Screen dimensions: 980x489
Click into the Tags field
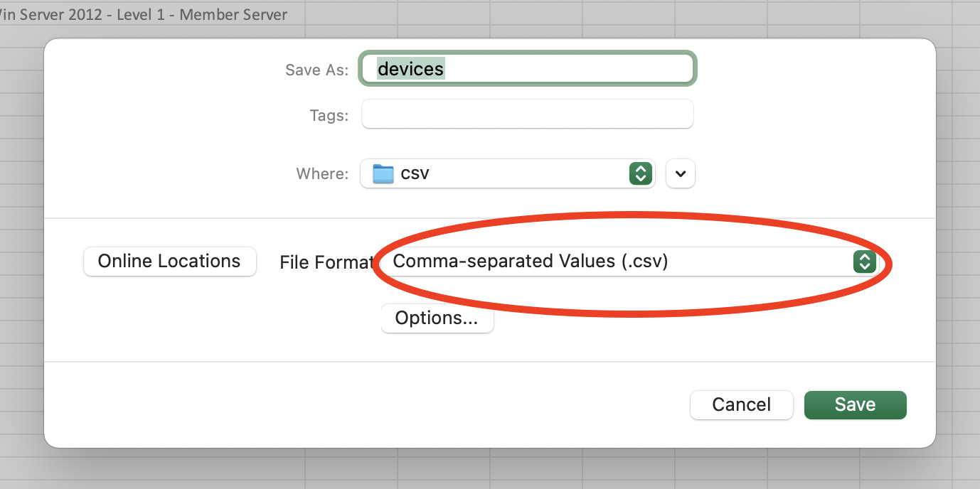(527, 114)
